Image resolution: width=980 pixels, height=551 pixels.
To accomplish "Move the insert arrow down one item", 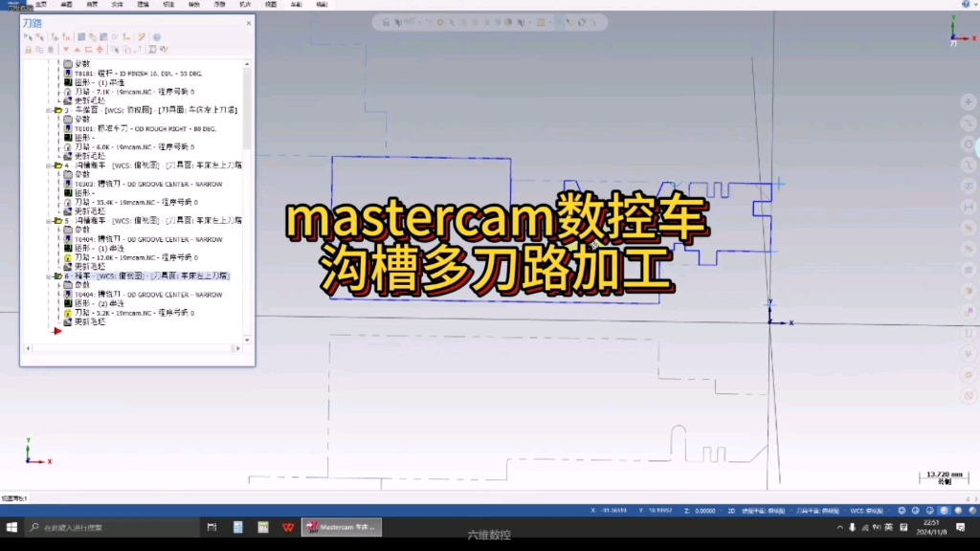I will (x=66, y=50).
